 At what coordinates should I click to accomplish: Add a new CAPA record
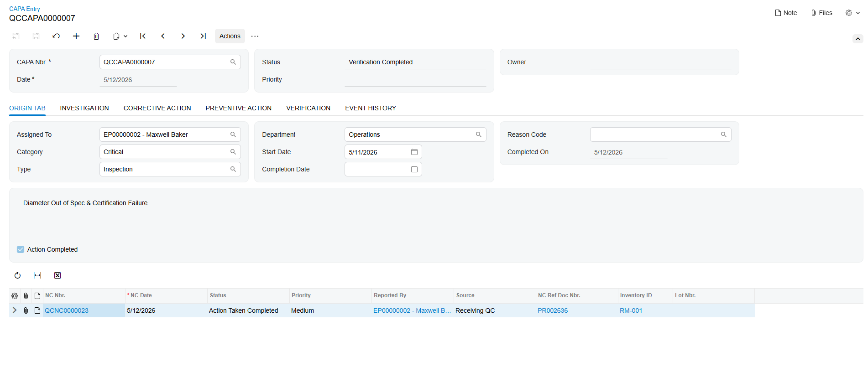click(x=76, y=36)
